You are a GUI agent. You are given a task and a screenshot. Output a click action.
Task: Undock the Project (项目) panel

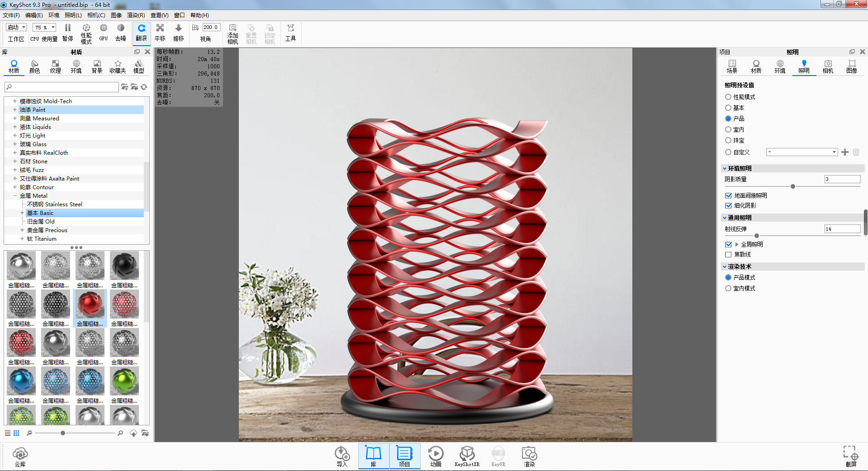852,52
